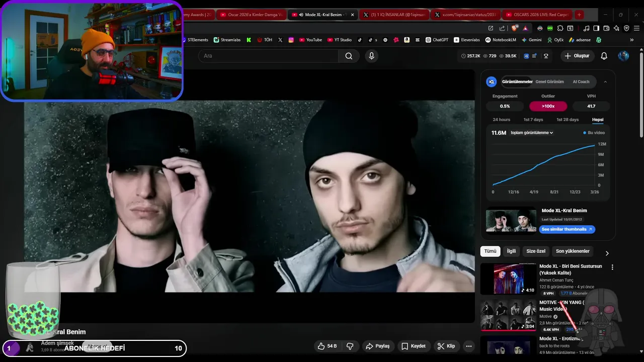Open the Amazon bookmark icon

(x=407, y=40)
